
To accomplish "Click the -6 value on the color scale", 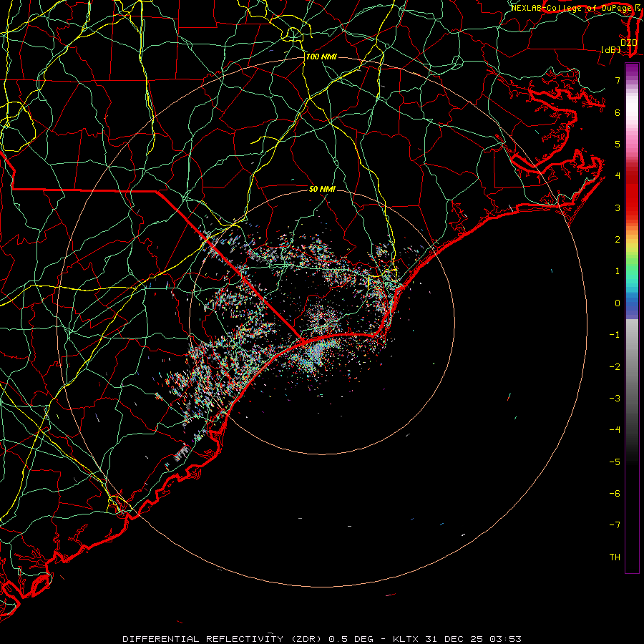I will point(615,493).
